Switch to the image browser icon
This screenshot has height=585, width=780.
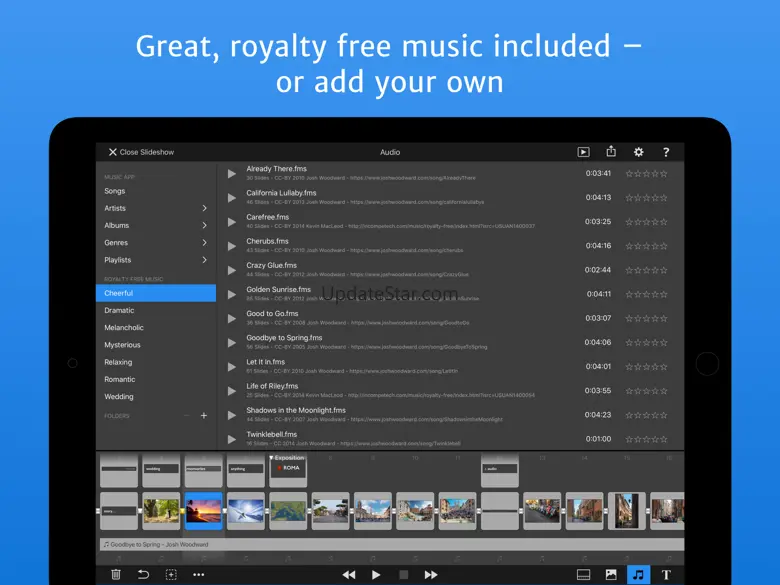(x=611, y=575)
